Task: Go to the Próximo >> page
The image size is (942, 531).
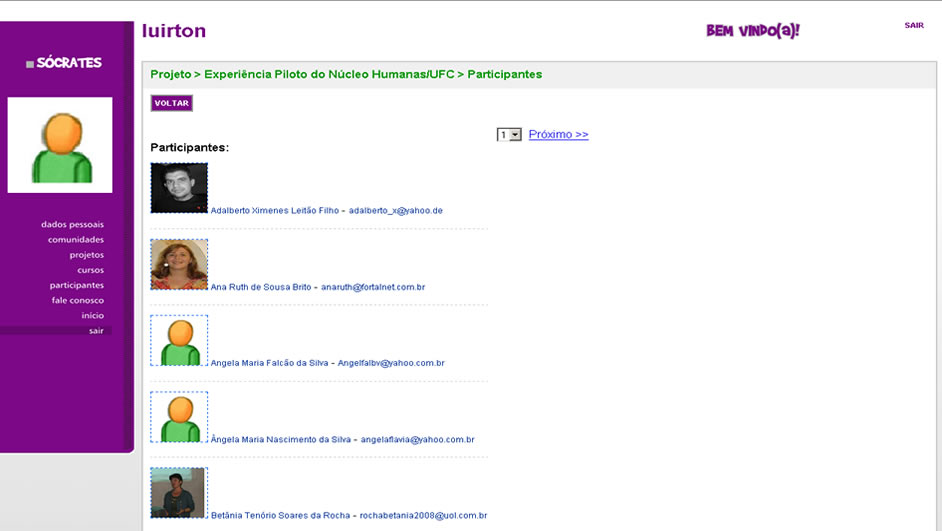Action: pos(558,134)
